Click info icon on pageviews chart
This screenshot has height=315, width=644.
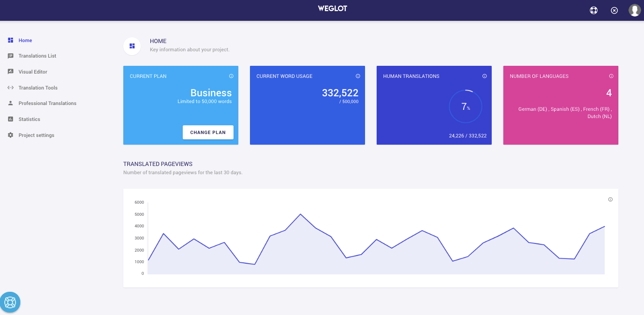(x=610, y=199)
